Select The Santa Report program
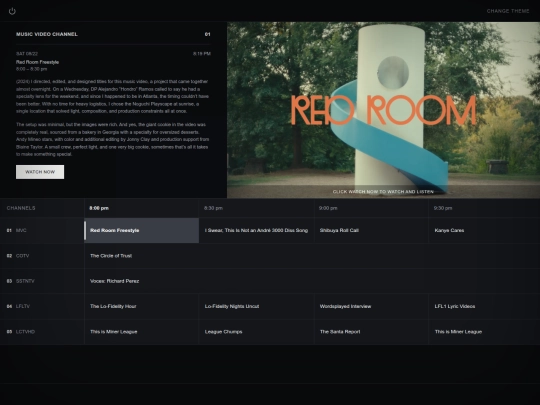The image size is (540, 405). (x=371, y=332)
